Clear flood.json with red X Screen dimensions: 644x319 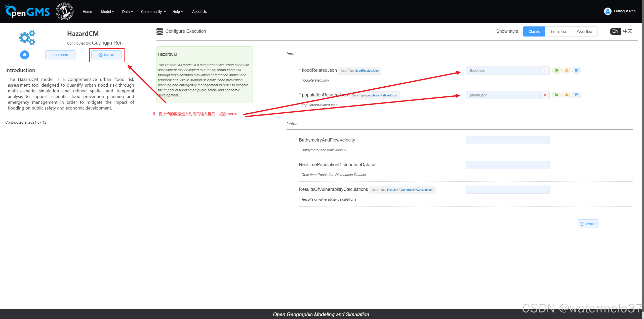(545, 70)
